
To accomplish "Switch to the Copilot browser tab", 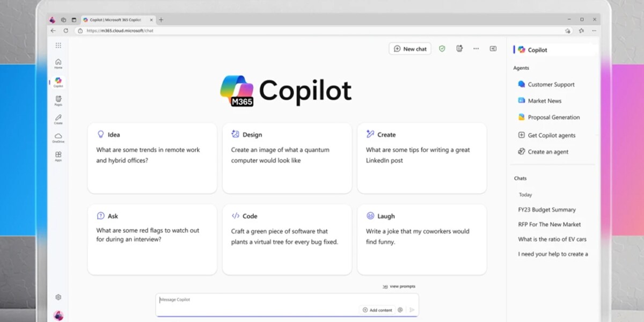I will point(115,20).
